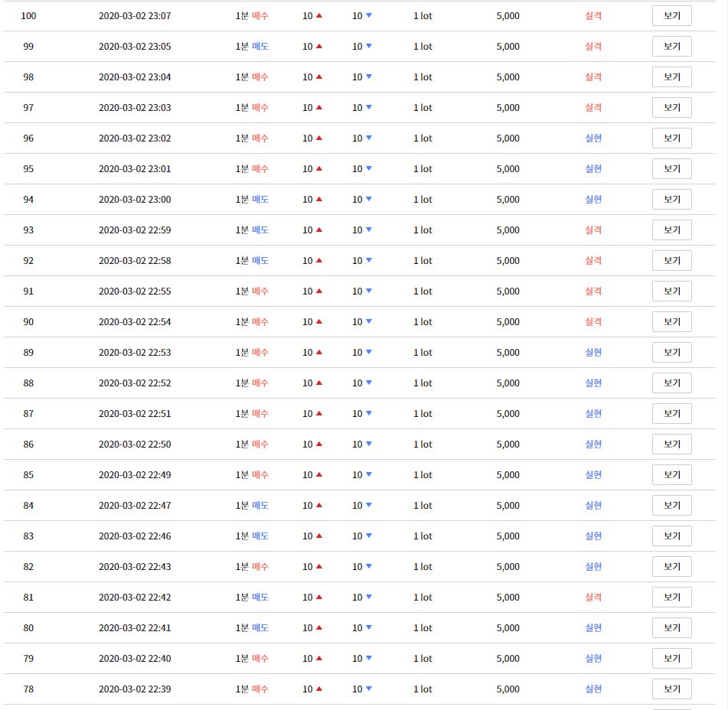View row 79 through its 보기 button
This screenshot has width=728, height=710.
(x=671, y=659)
